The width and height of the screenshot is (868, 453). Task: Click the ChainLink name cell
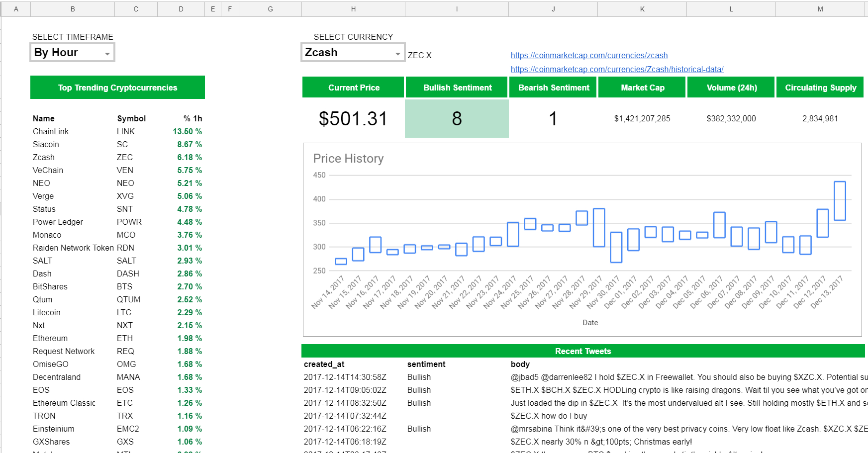tap(51, 132)
